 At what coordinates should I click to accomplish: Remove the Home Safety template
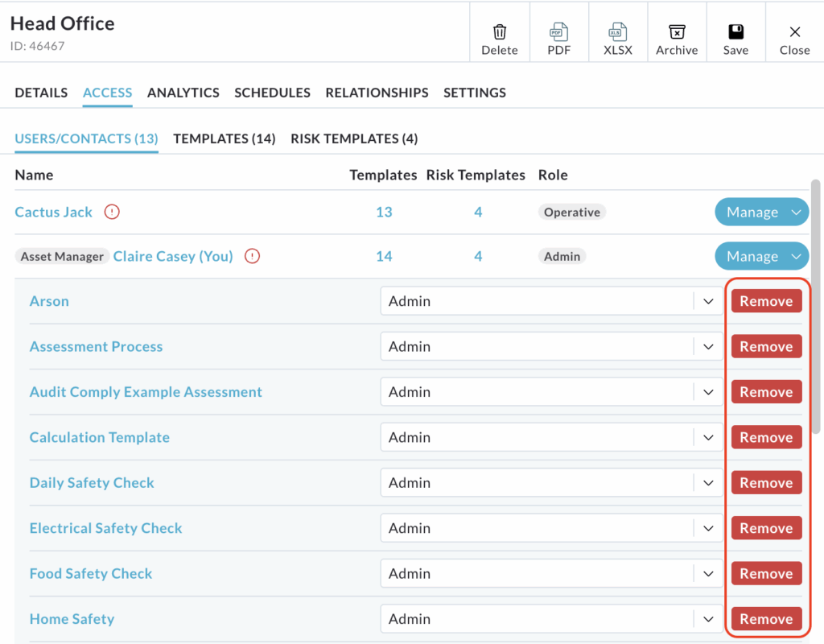pyautogui.click(x=766, y=619)
